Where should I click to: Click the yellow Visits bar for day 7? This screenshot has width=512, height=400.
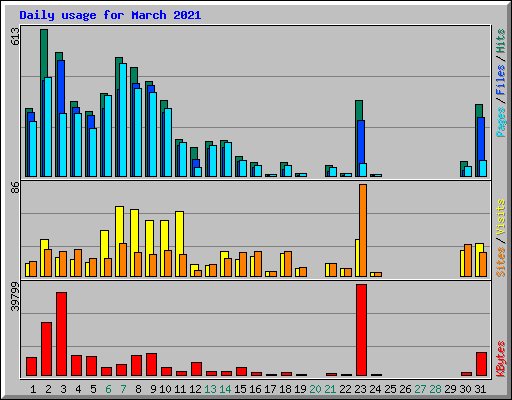coord(119,225)
